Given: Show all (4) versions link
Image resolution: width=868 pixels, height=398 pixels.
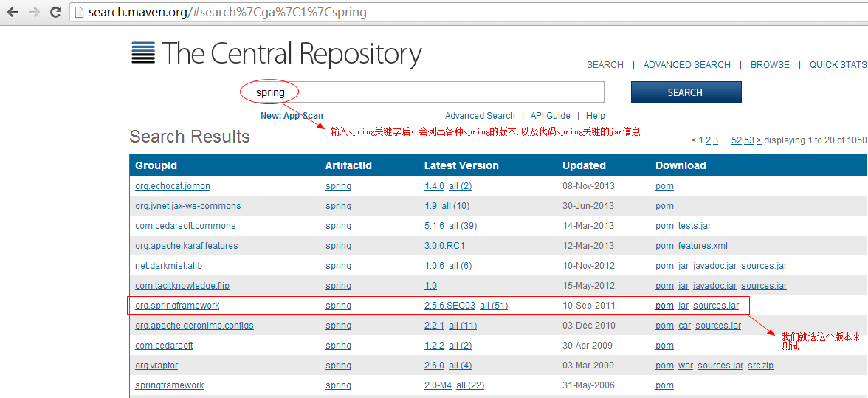Looking at the screenshot, I should click(x=461, y=366).
